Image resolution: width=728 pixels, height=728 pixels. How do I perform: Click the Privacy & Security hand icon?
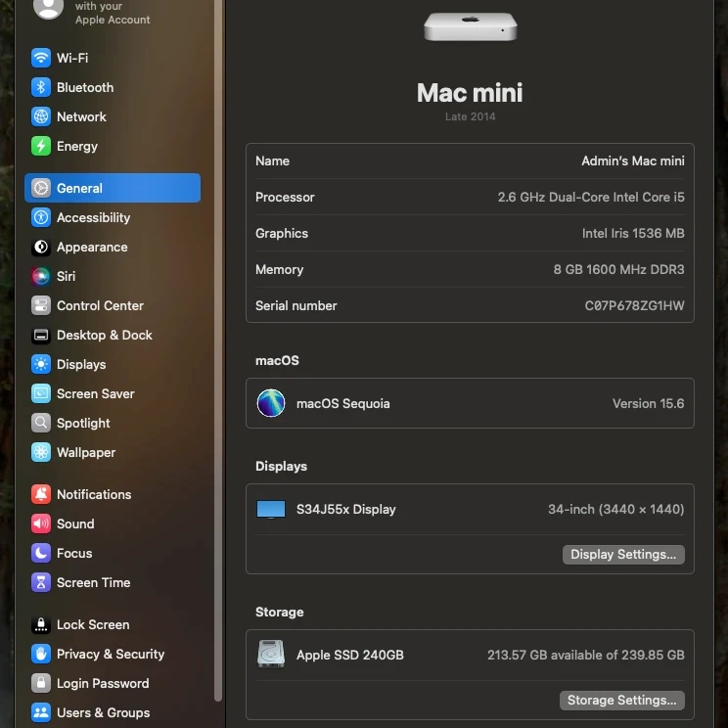point(40,654)
